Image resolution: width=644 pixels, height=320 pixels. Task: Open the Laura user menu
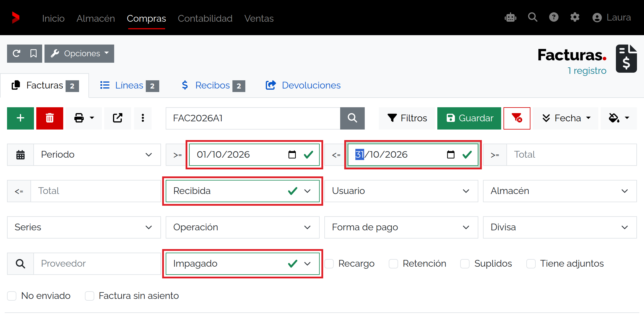tap(612, 18)
